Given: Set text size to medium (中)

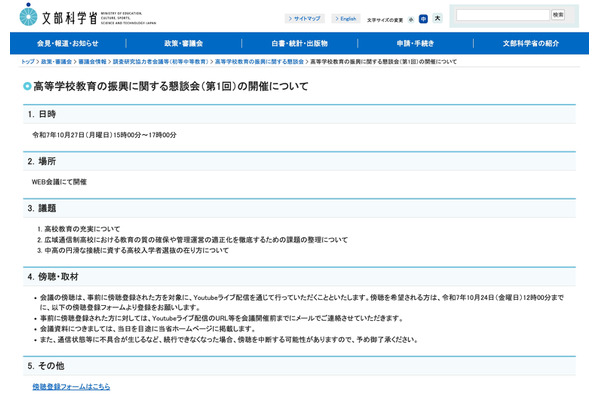Looking at the screenshot, I should 423,19.
